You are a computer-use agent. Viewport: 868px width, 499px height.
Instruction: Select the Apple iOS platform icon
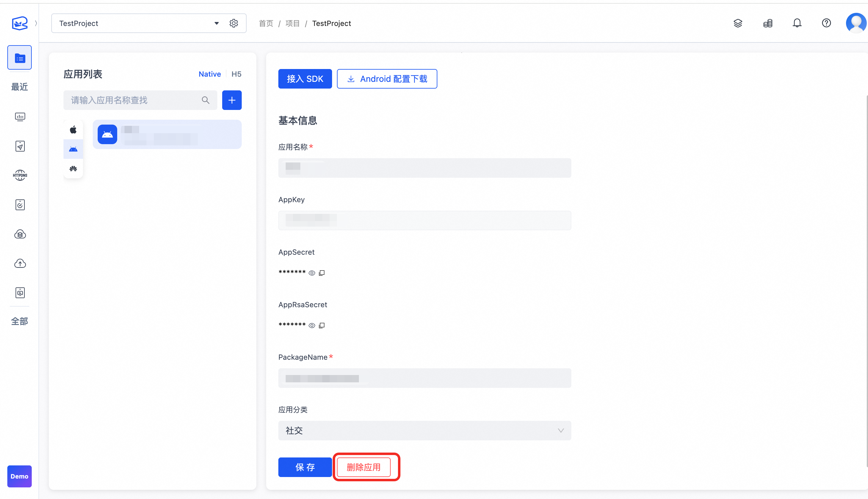(73, 129)
